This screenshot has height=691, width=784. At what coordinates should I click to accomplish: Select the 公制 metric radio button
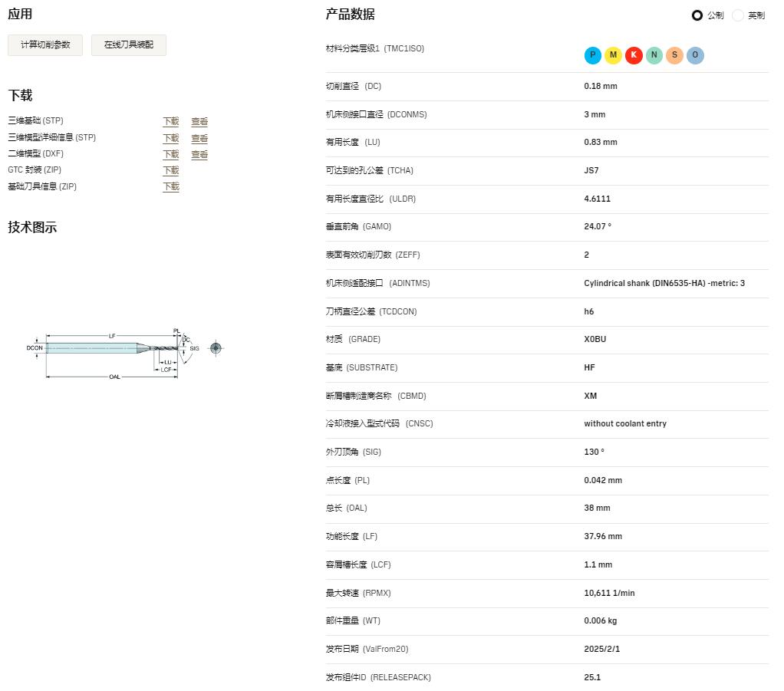(x=697, y=15)
